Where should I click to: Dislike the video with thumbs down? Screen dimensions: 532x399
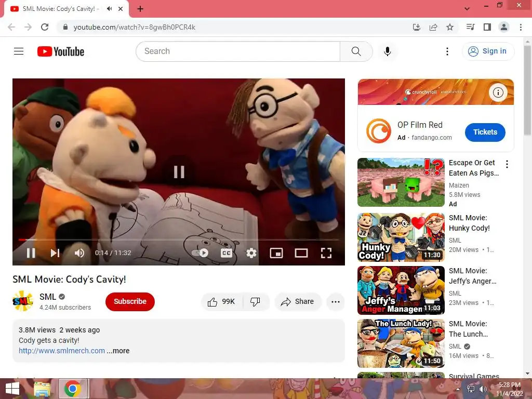[x=256, y=302]
